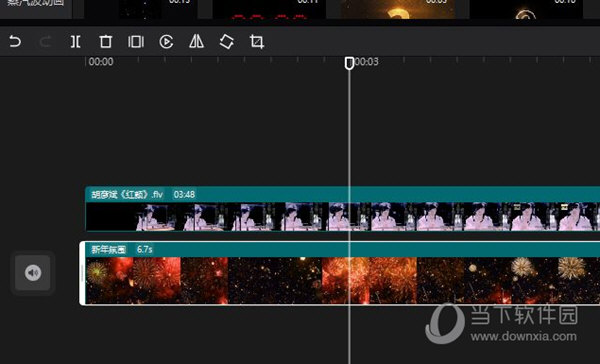600x364 pixels.
Task: Split the clip with the split tool
Action: click(75, 41)
